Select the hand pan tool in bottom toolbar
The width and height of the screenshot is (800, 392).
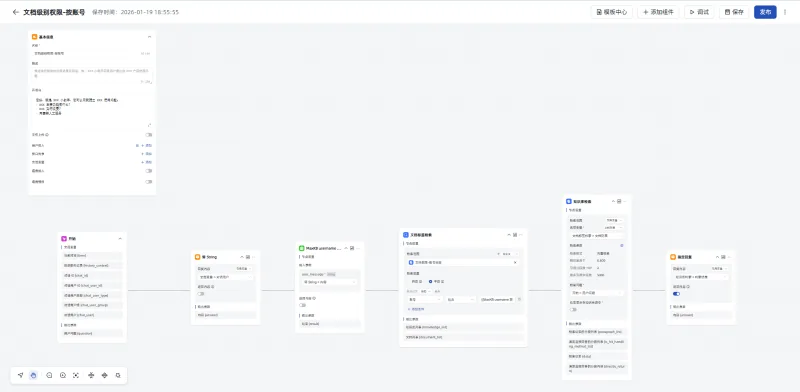coord(33,375)
